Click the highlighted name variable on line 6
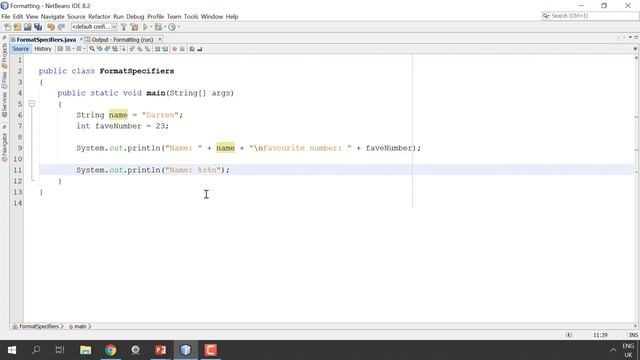 point(118,115)
